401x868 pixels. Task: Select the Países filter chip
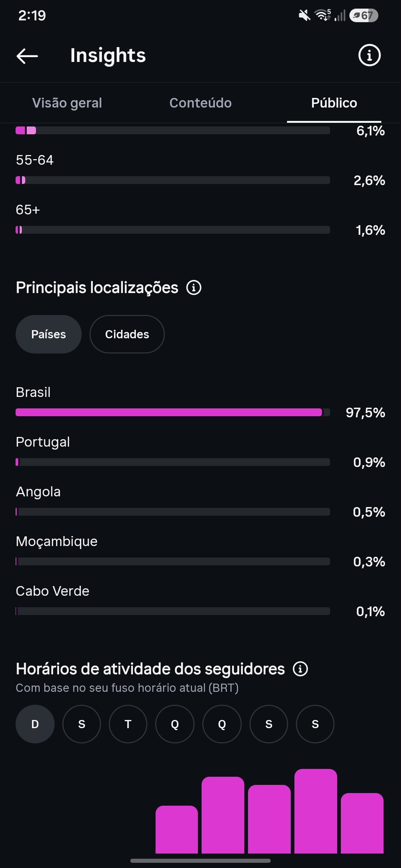click(49, 334)
